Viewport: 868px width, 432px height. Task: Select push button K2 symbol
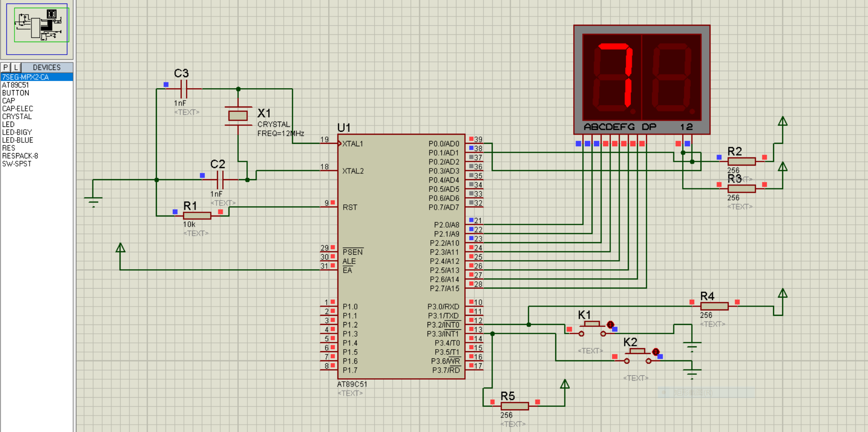[638, 356]
